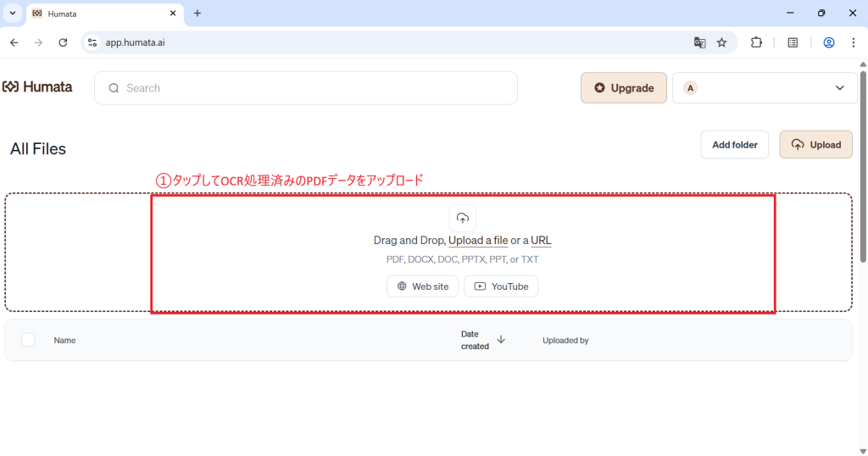Open the browser extensions puzzle icon
The image size is (868, 456).
(757, 42)
